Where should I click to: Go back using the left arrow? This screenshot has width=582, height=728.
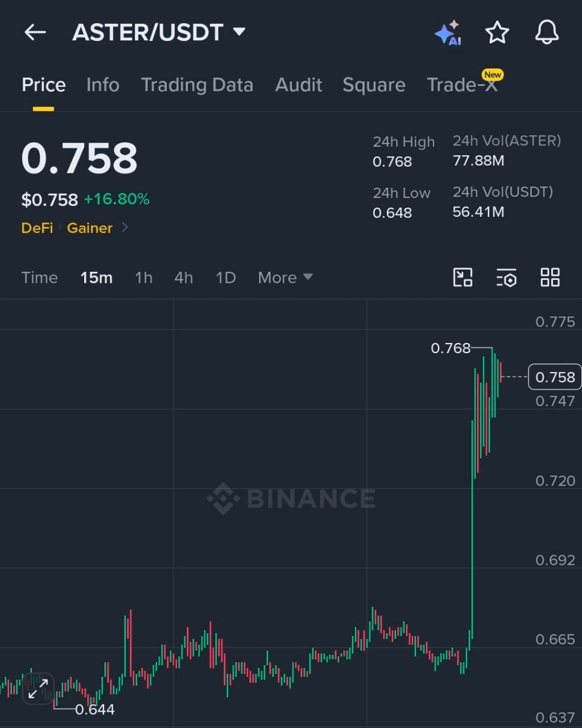tap(35, 32)
